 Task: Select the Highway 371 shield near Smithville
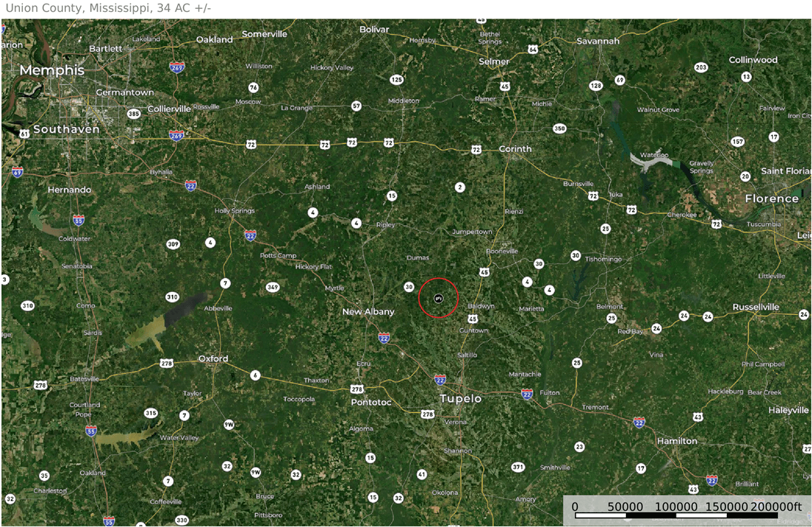coord(518,467)
